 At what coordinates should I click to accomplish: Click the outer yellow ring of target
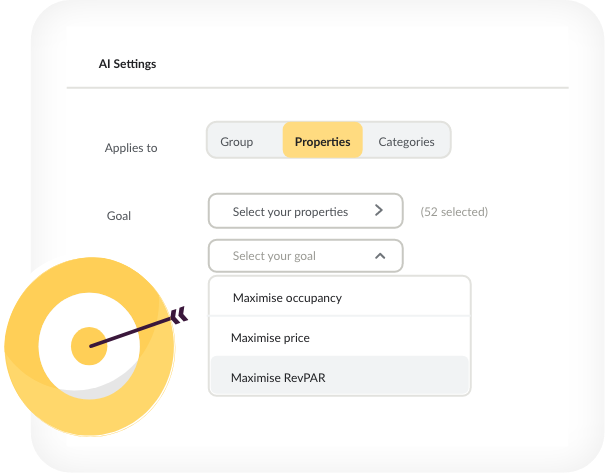(23, 347)
